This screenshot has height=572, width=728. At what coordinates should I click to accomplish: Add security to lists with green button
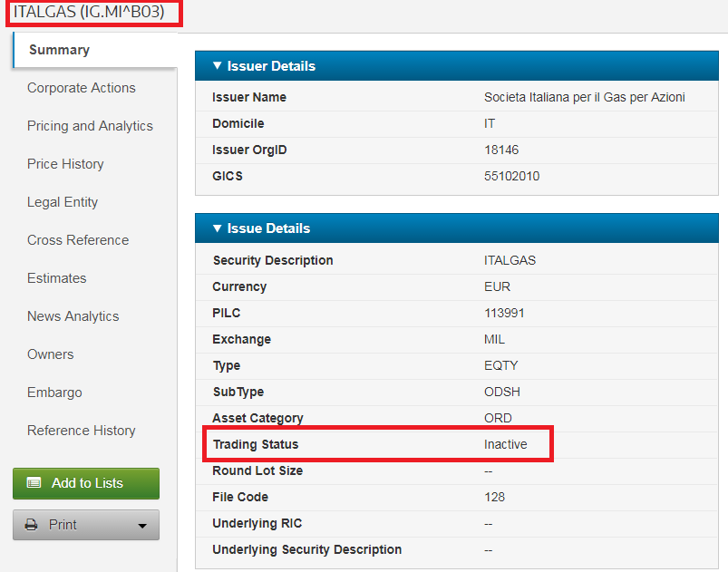click(x=86, y=483)
